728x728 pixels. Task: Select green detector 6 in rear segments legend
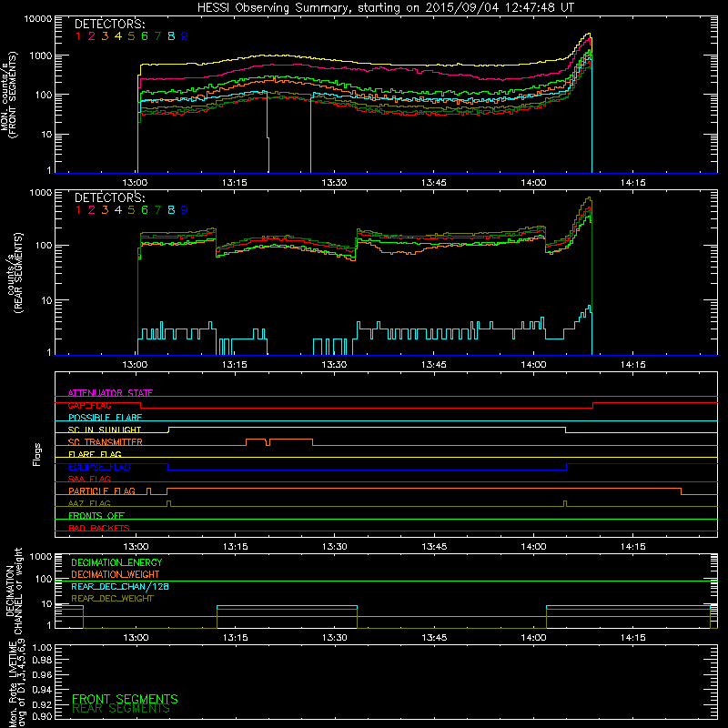coord(145,210)
